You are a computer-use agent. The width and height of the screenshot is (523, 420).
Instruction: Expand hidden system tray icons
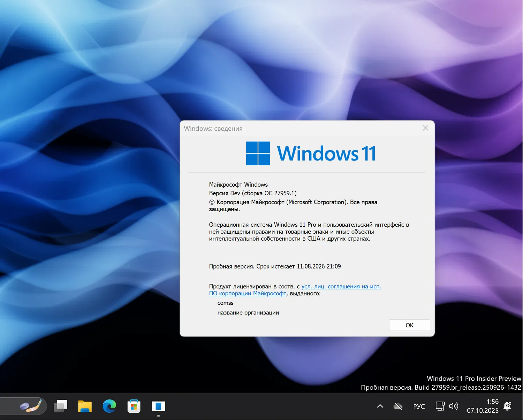pos(379,406)
